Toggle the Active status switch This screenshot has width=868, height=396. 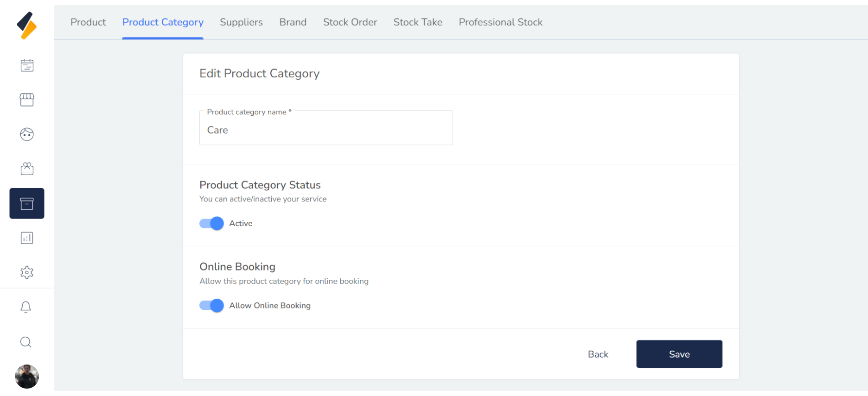click(x=211, y=223)
